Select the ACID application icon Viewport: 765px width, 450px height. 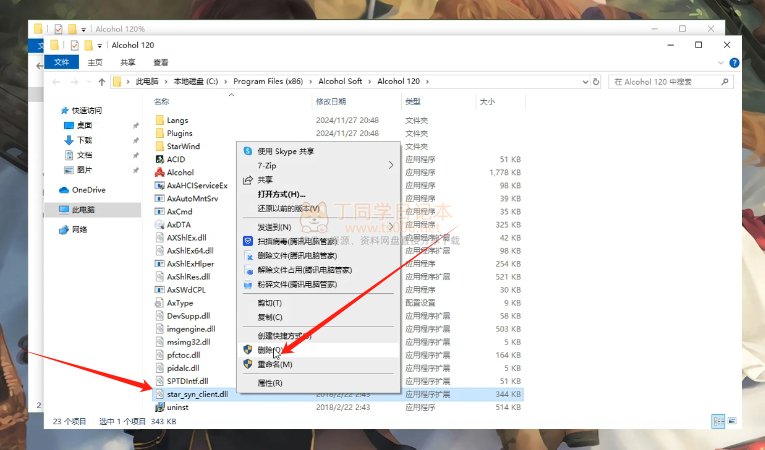[x=160, y=159]
